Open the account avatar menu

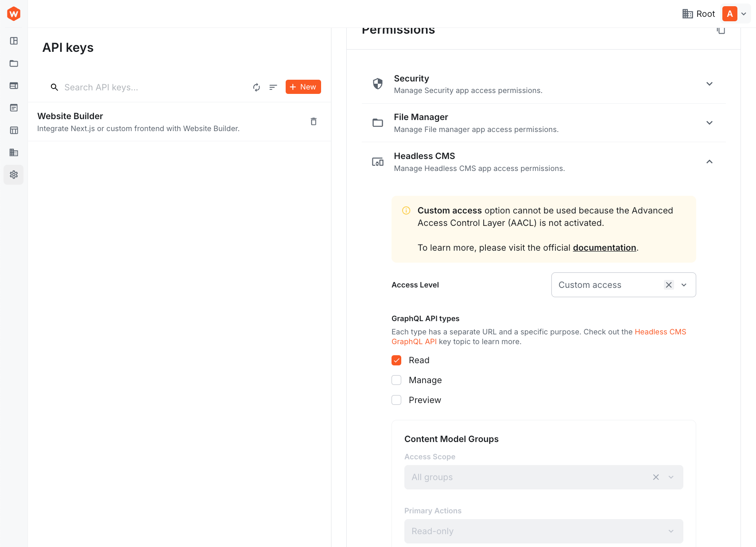coord(730,14)
